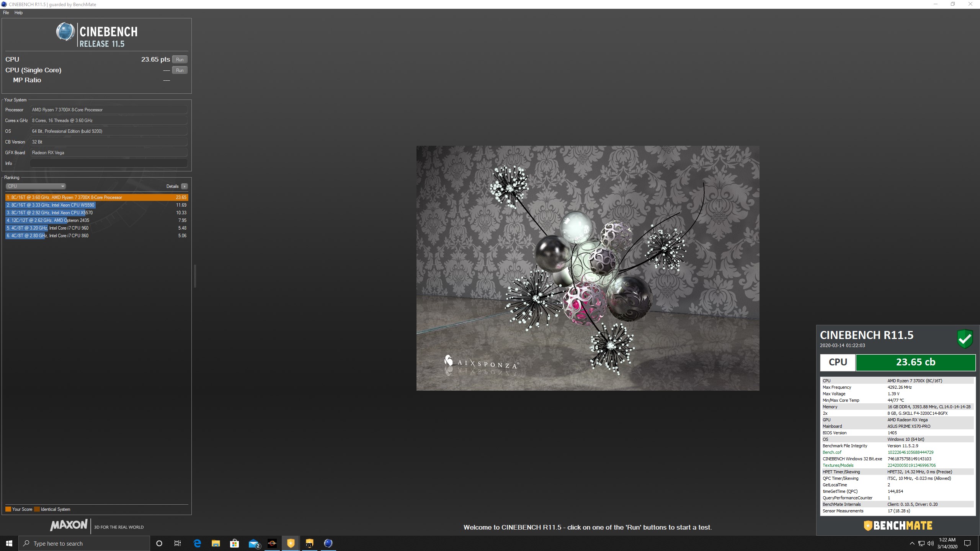Open the Help menu

click(18, 13)
